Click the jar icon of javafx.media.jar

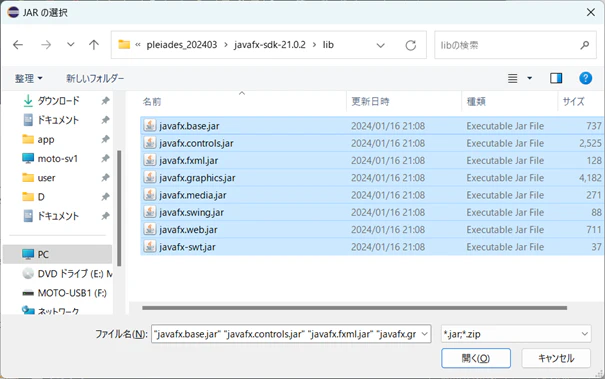[150, 195]
